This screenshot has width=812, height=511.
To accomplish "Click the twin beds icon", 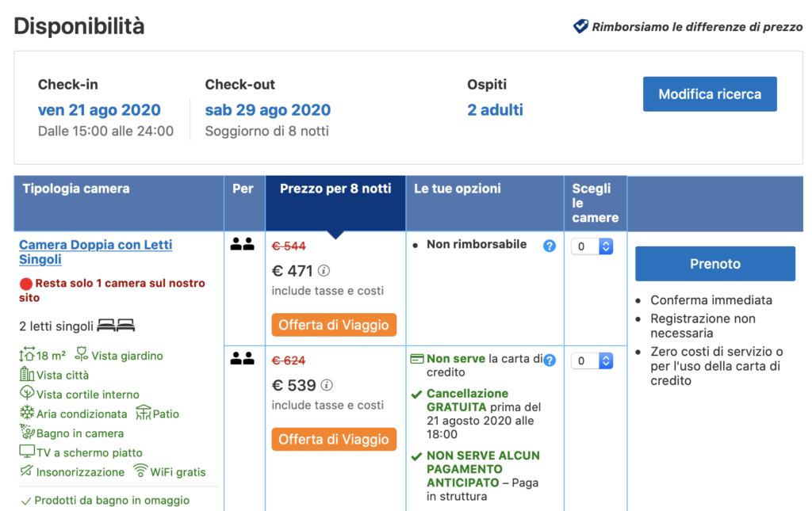I will (116, 326).
